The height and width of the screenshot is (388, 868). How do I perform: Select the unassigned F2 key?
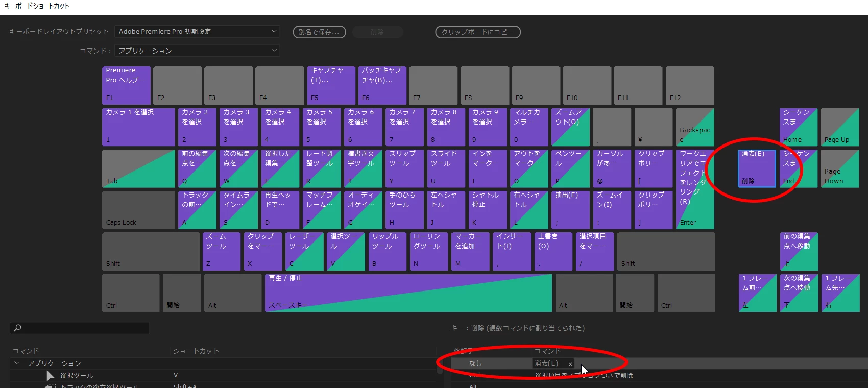177,85
